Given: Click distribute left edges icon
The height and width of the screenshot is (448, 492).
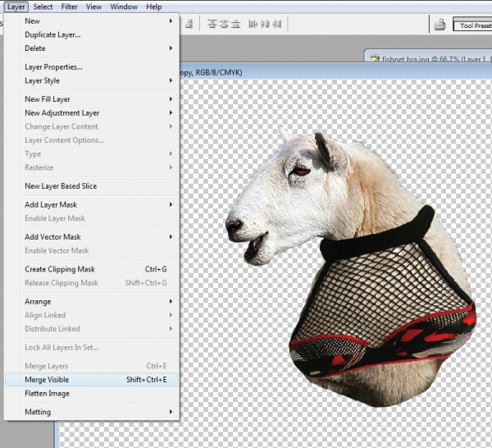Looking at the screenshot, I should tap(253, 24).
